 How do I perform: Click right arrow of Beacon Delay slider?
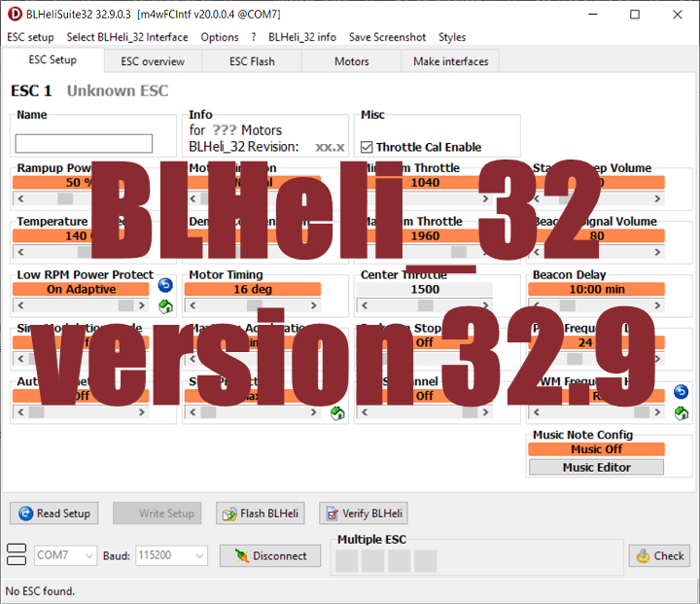657,305
